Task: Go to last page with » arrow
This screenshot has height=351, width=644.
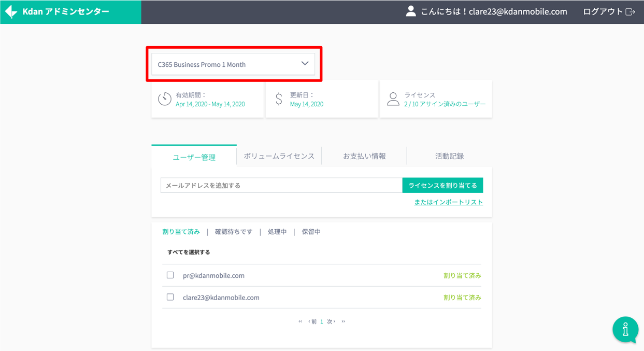Action: click(x=343, y=321)
